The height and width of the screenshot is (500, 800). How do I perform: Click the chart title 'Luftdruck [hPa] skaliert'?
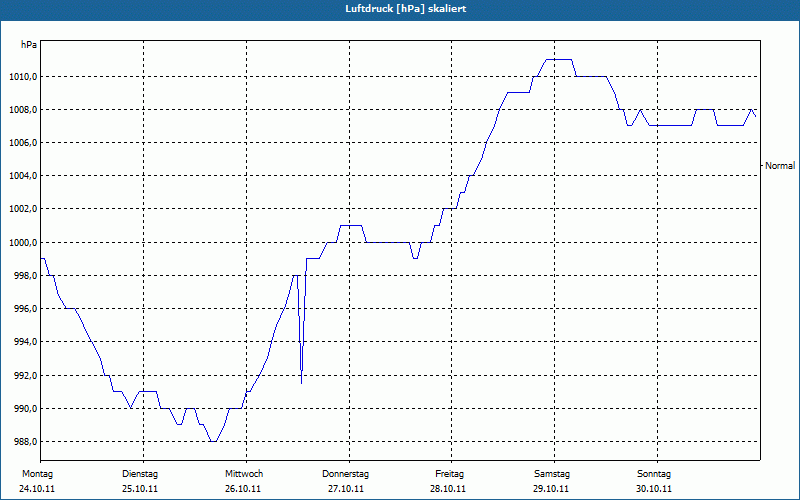pyautogui.click(x=406, y=9)
